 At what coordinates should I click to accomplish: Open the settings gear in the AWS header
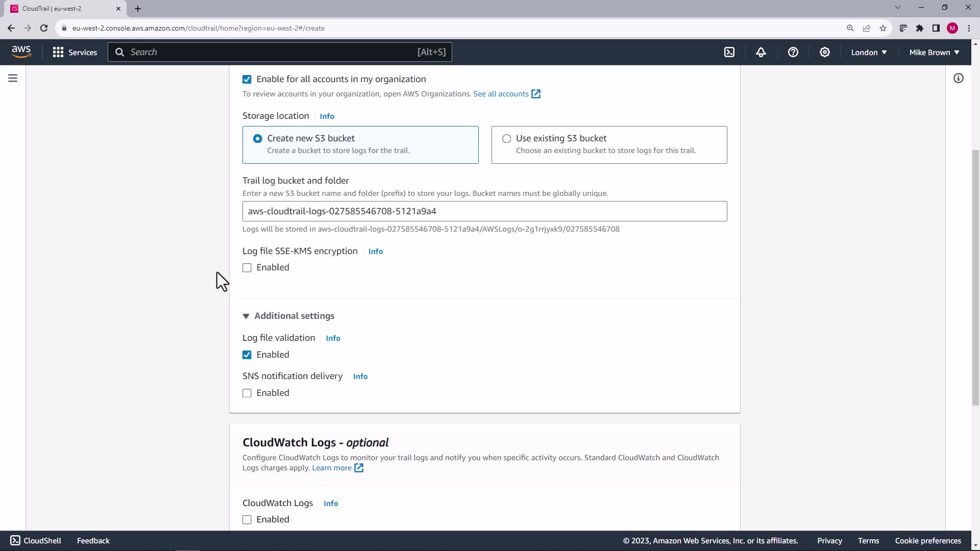(824, 52)
